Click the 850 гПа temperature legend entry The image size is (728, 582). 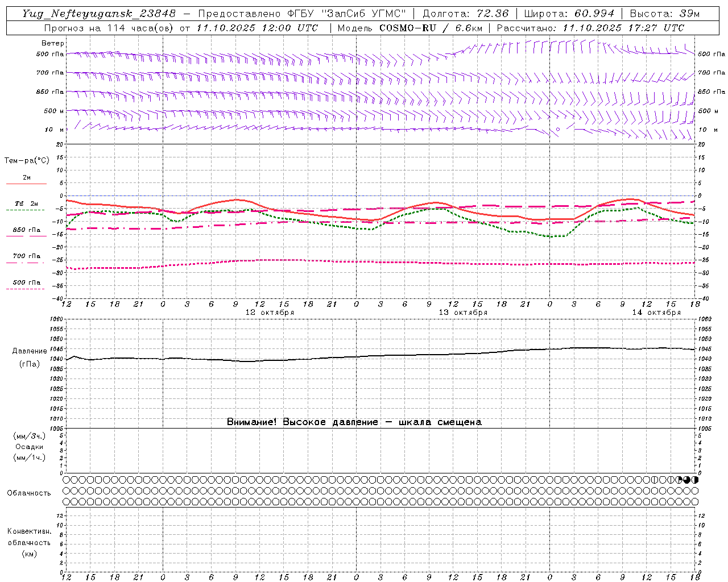click(x=26, y=232)
